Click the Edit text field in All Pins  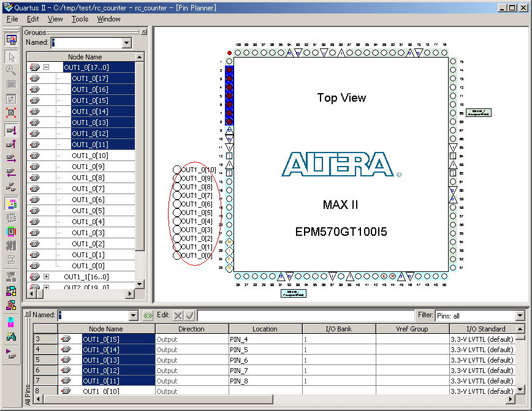coord(306,315)
